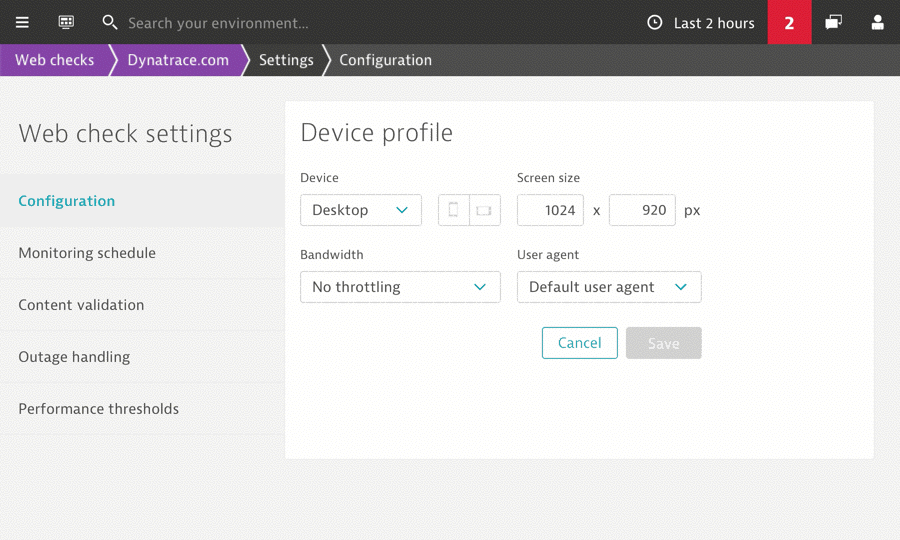This screenshot has height=540, width=900.
Task: Navigate to Web checks breadcrumb
Action: [x=54, y=60]
